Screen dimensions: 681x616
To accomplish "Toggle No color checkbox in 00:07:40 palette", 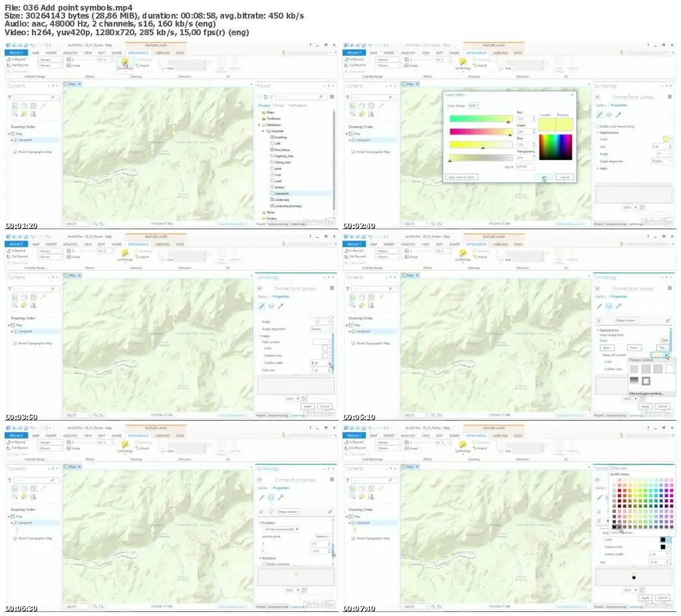I will coord(613,468).
